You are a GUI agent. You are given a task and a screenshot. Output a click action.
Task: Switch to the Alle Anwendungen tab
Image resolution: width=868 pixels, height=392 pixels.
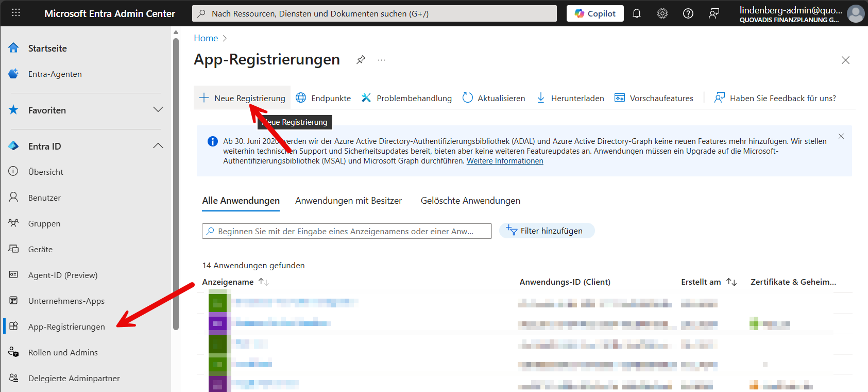tap(241, 201)
